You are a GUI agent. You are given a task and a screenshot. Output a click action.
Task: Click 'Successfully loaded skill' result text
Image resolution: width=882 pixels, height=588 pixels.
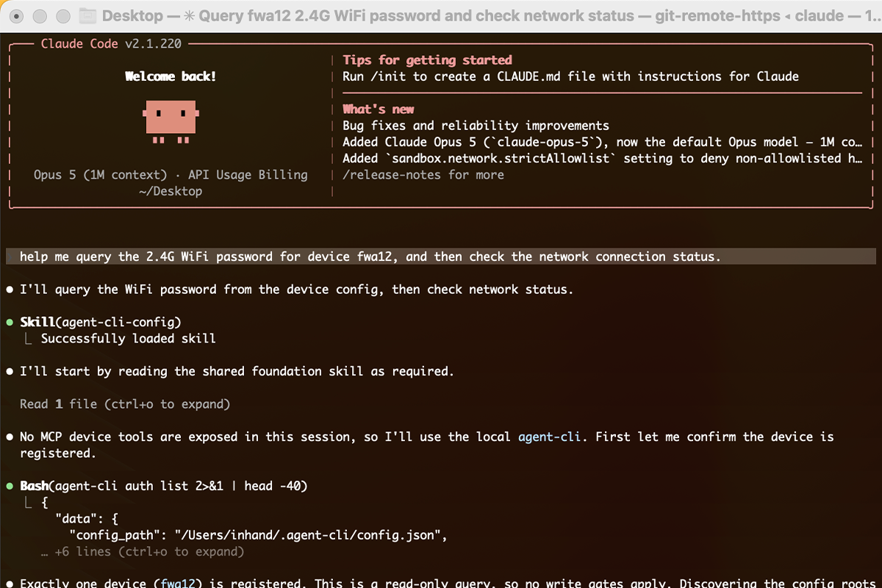click(129, 339)
